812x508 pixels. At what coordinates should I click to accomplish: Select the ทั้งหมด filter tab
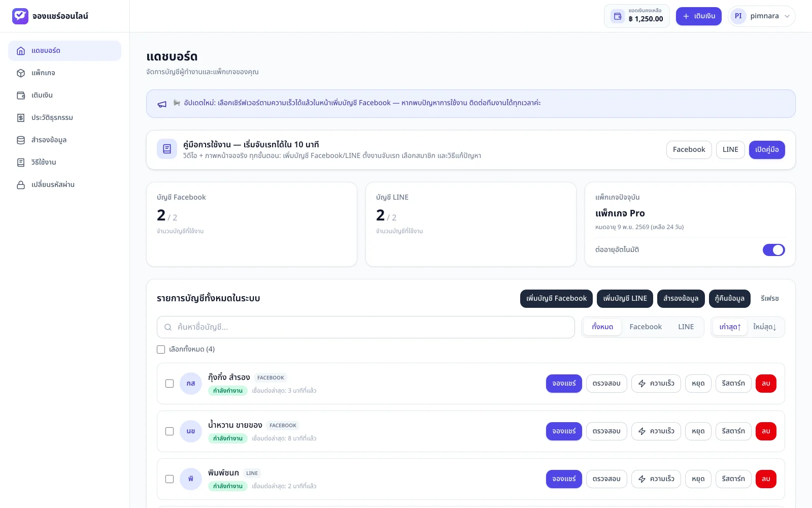click(x=602, y=327)
